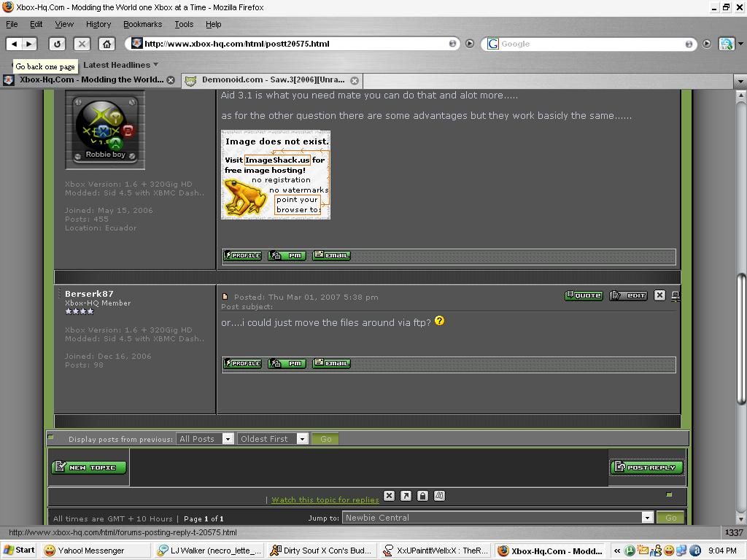This screenshot has height=560, width=747.
Task: Open the Help menu
Action: (x=214, y=24)
